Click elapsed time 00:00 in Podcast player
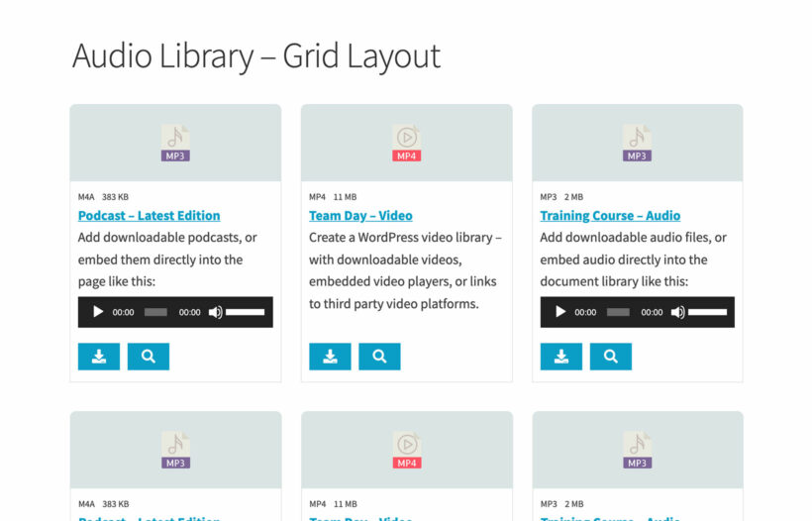The image size is (812, 521). click(123, 312)
